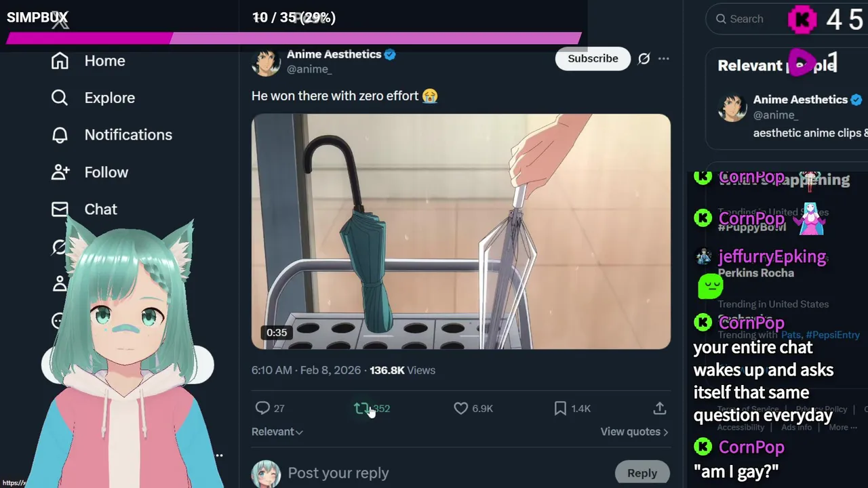Click the Reply button
The width and height of the screenshot is (868, 488).
(x=642, y=473)
